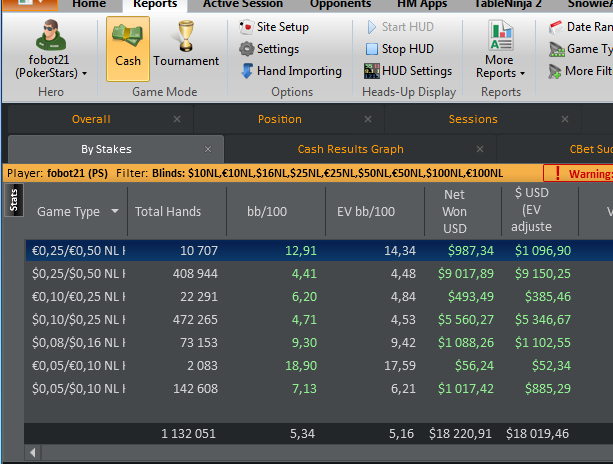Switch to the TableNinja 2 ribbon tab

(x=508, y=4)
